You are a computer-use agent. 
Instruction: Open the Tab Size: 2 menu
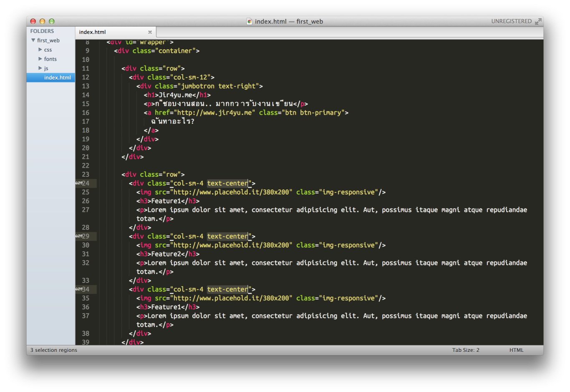pyautogui.click(x=466, y=350)
